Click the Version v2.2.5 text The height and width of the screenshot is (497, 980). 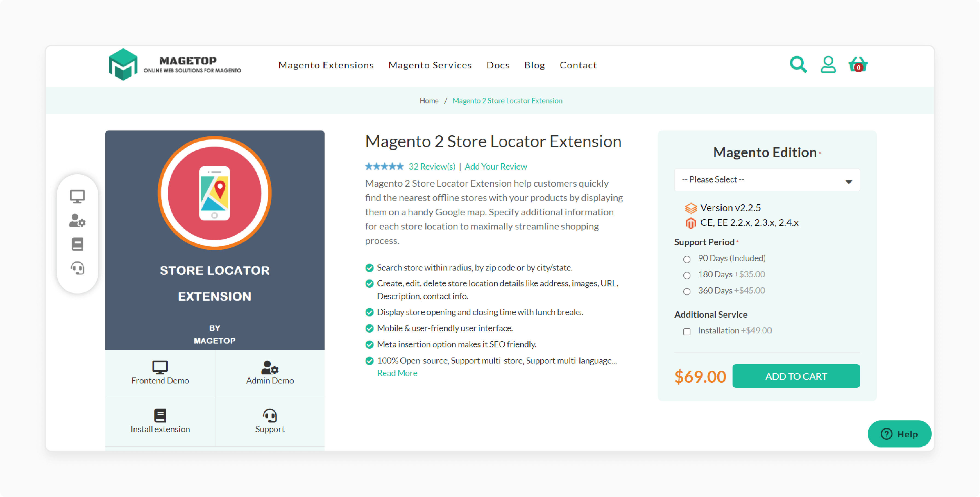pos(730,208)
